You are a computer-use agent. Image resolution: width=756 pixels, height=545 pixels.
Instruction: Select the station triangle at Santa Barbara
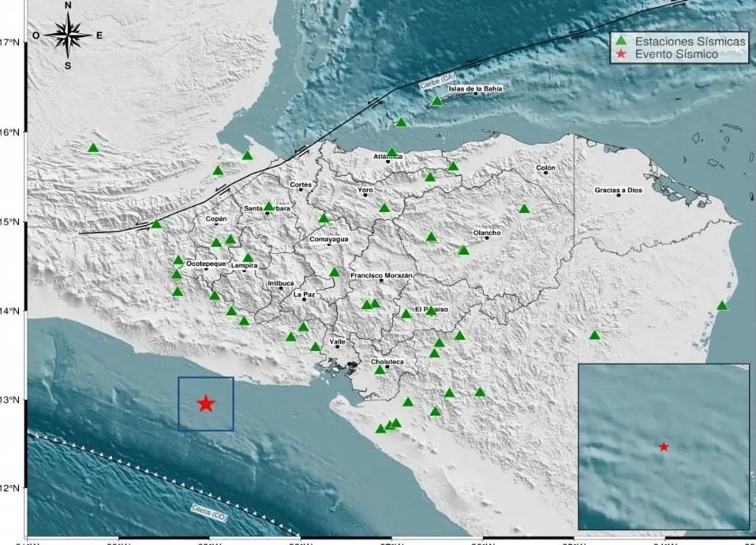click(268, 206)
